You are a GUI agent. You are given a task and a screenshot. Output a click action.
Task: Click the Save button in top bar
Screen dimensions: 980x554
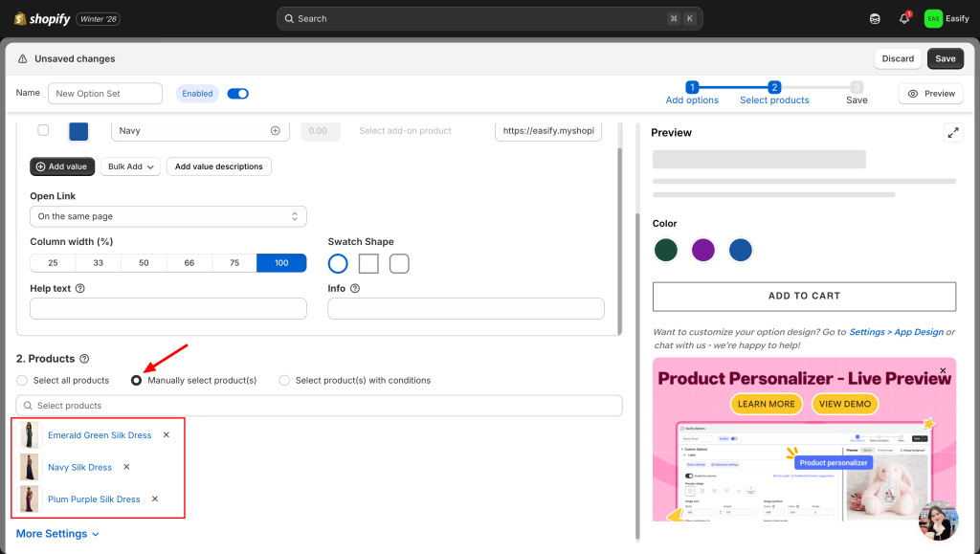[945, 58]
